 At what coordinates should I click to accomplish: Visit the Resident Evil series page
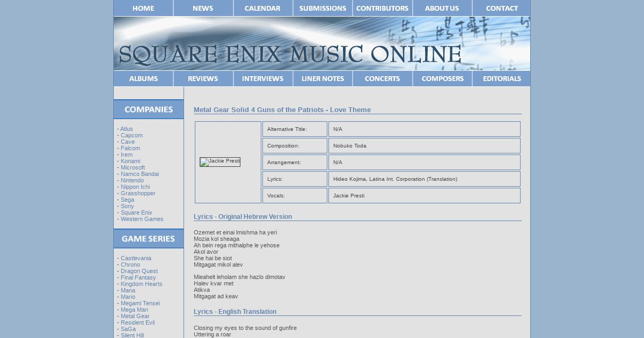137,322
